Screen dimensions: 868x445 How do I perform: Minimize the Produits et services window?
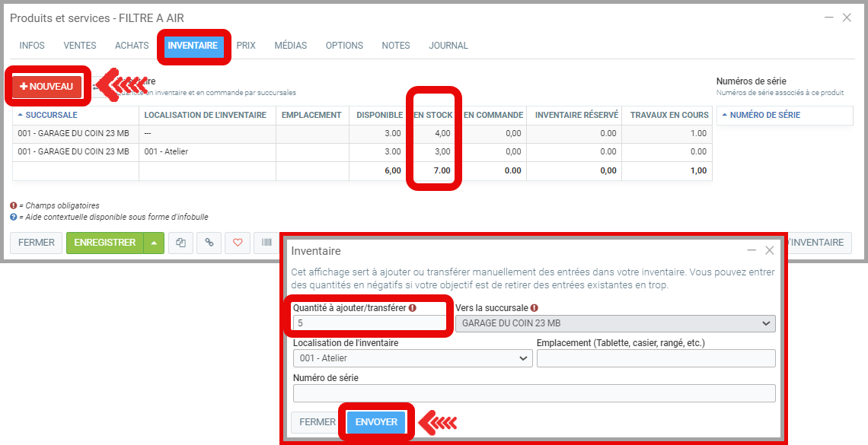click(x=829, y=17)
